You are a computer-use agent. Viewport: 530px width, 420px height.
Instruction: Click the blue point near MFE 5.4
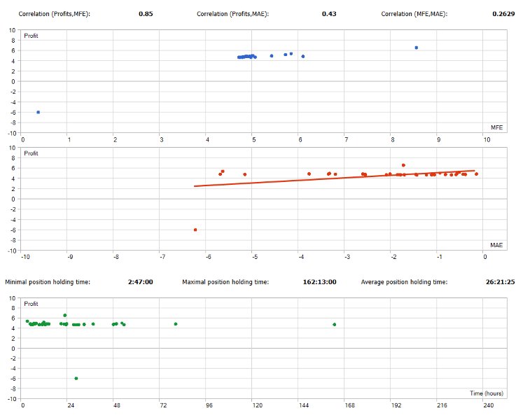[272, 56]
